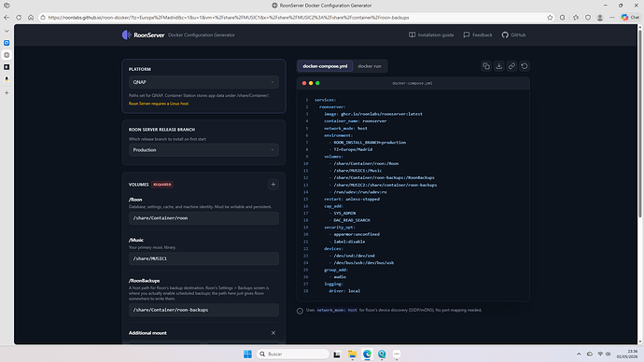Open the clock showing 23:36

627,354
